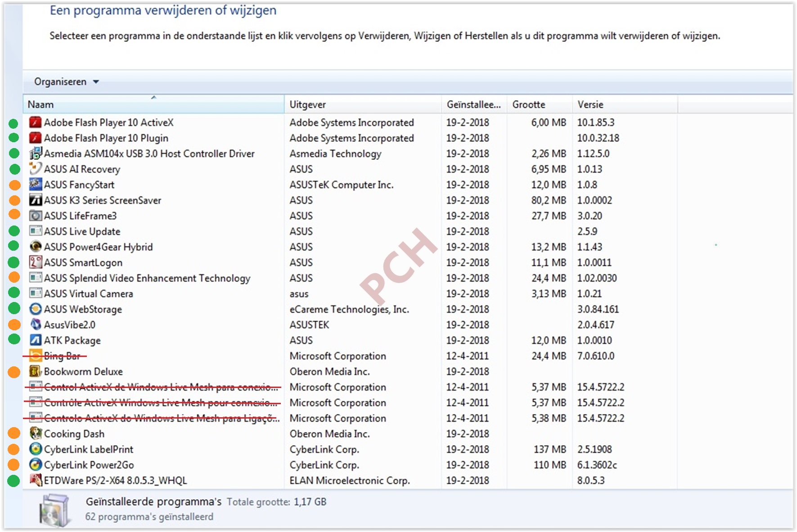Open the Organiseren dropdown menu
Image resolution: width=797 pixels, height=532 pixels.
click(66, 82)
